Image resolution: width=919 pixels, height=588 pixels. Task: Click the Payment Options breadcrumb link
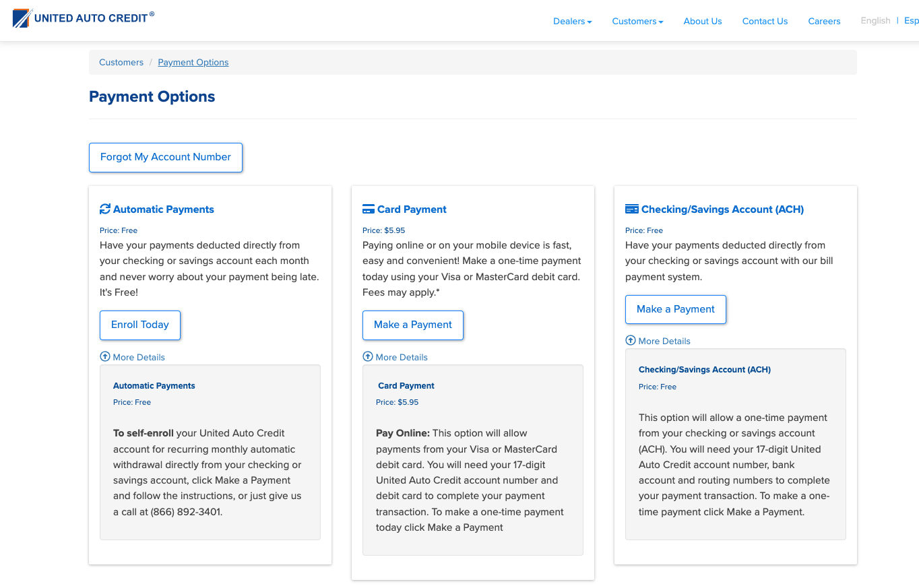(x=193, y=63)
